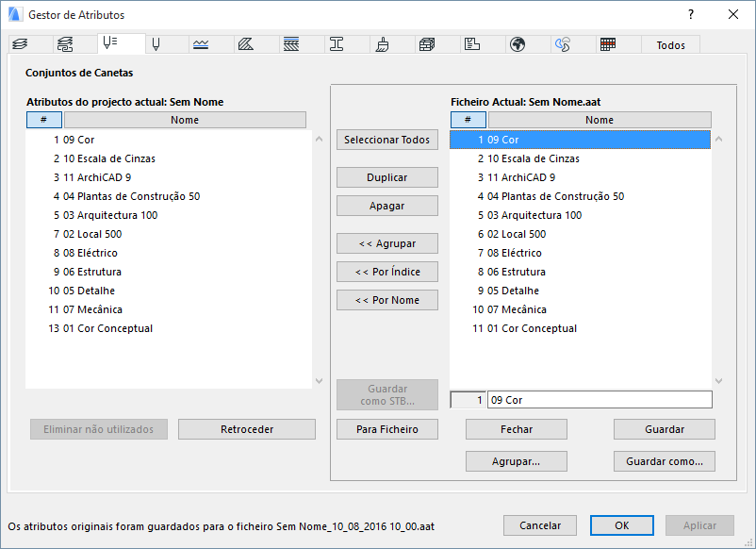Open the Profiles I-beam tab icon
756x549 pixels.
pos(337,44)
